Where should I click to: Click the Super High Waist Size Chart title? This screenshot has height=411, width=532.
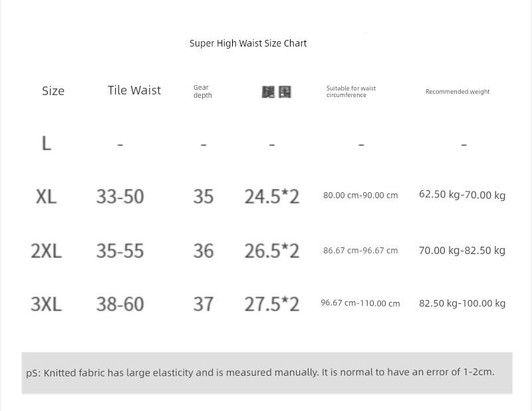coord(248,43)
